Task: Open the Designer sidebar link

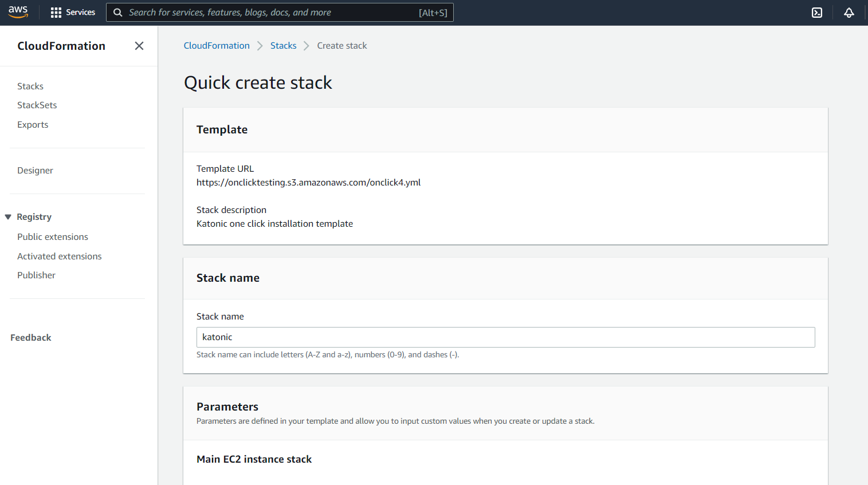Action: point(35,171)
